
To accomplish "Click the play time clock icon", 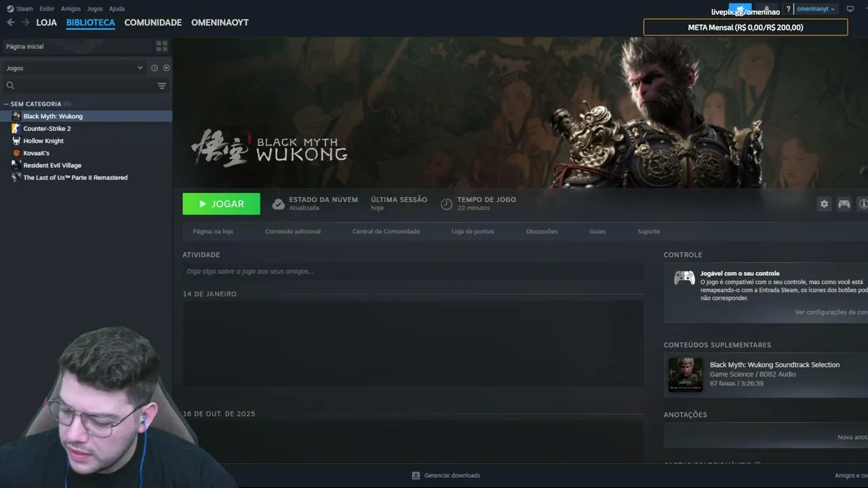I will (446, 204).
